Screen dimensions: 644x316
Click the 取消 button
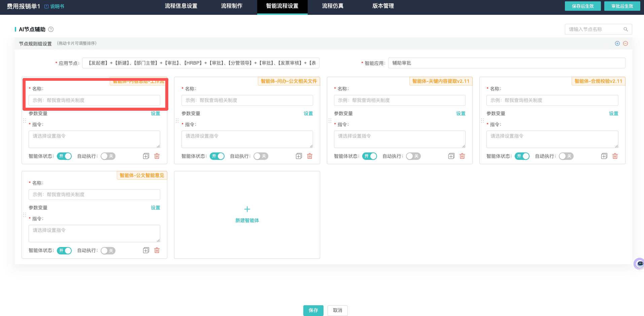(x=338, y=310)
